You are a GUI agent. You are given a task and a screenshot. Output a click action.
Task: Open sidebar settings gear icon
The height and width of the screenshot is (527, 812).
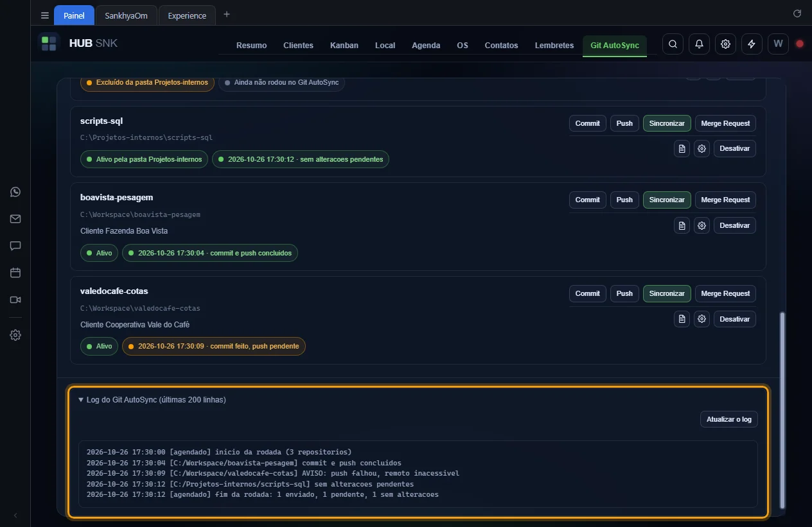[x=15, y=335]
